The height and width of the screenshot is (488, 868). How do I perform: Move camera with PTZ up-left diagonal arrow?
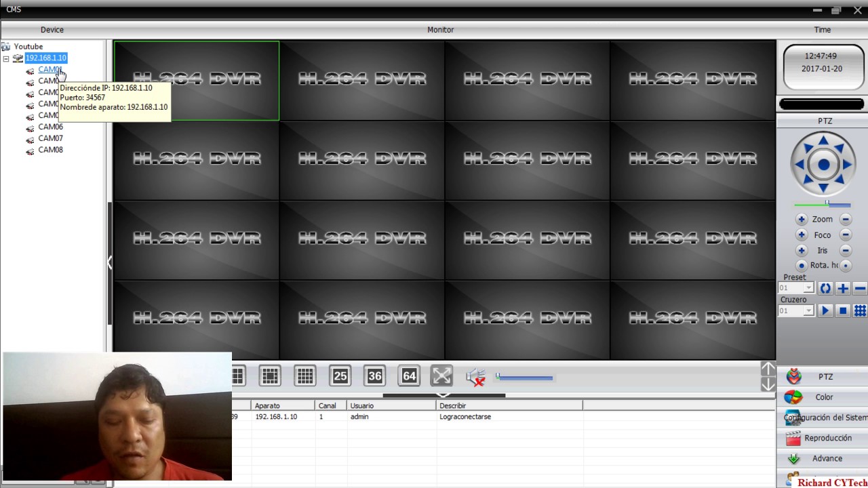click(x=807, y=148)
